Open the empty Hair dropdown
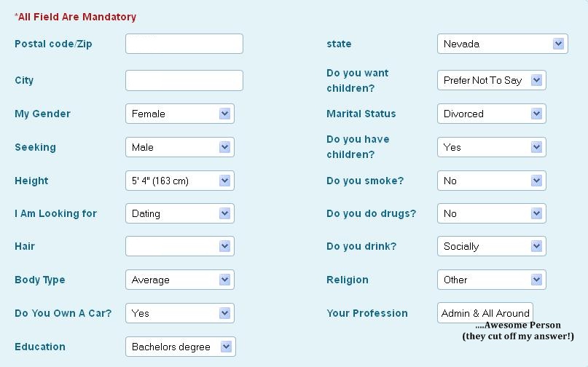The width and height of the screenshot is (588, 367). pos(180,246)
